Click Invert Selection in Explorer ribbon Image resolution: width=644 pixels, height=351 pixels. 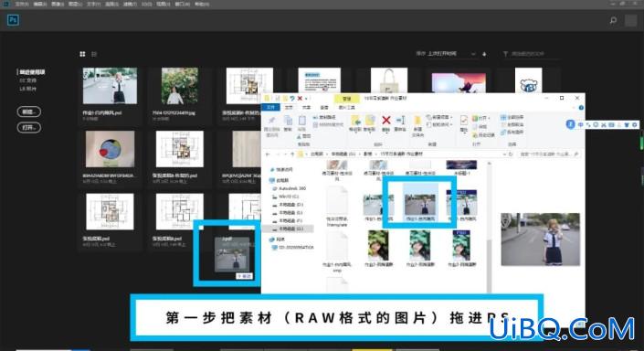[x=512, y=132]
